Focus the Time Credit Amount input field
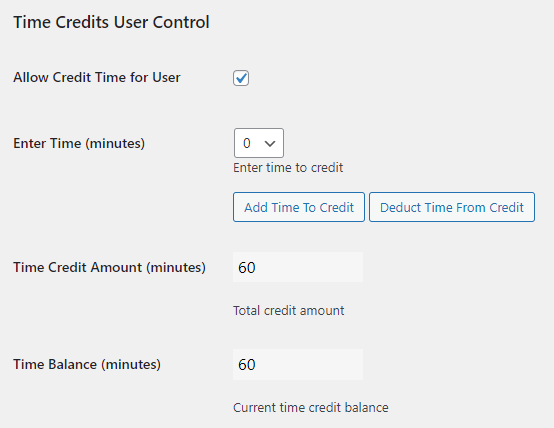 tap(298, 267)
